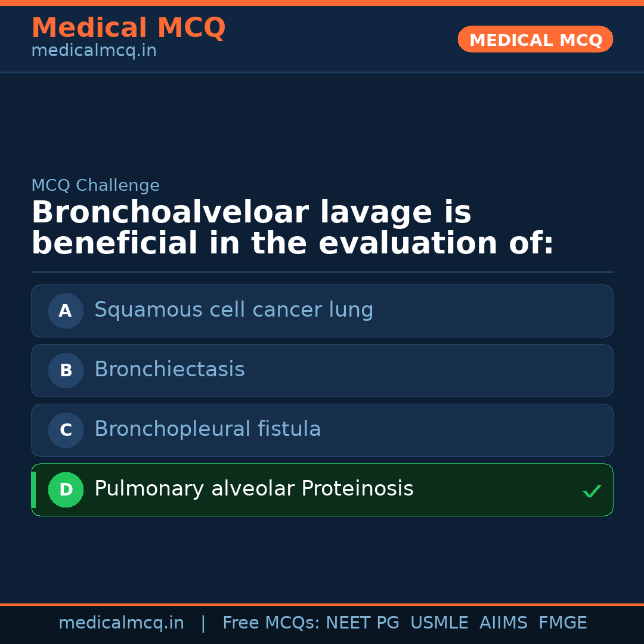Click the Medical MCQ title logo

coord(128,27)
